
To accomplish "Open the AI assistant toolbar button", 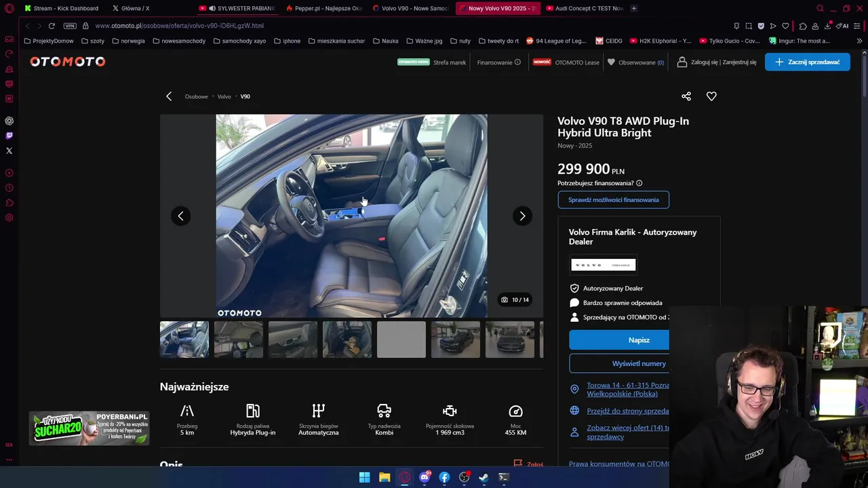I will 842,26.
